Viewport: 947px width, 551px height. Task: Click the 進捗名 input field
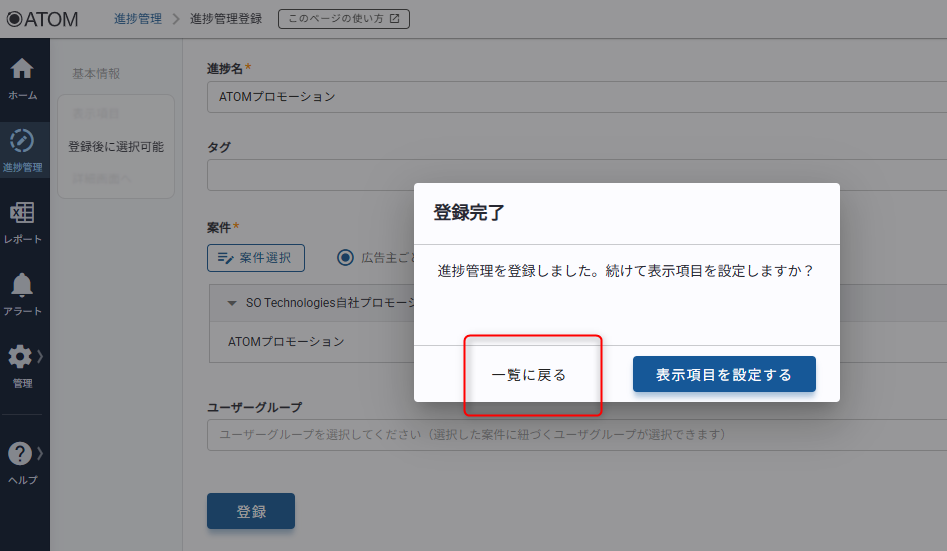coord(570,97)
